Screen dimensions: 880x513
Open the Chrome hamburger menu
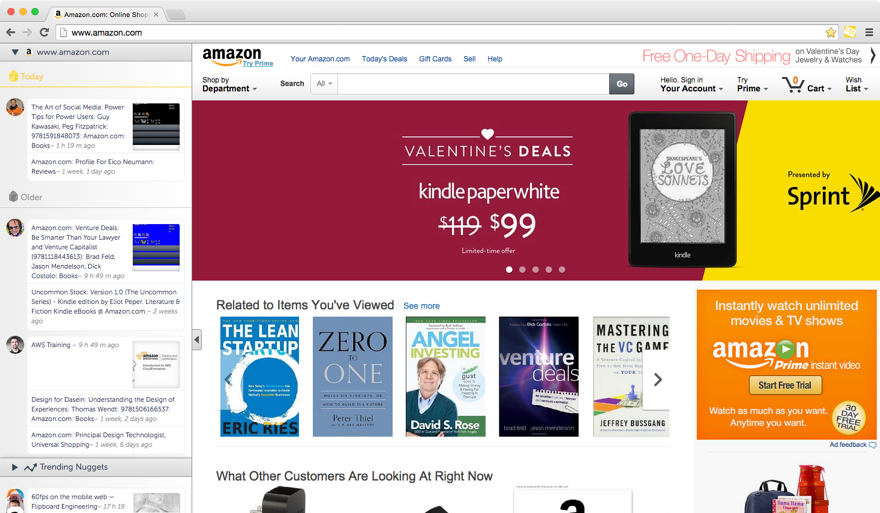tap(869, 33)
